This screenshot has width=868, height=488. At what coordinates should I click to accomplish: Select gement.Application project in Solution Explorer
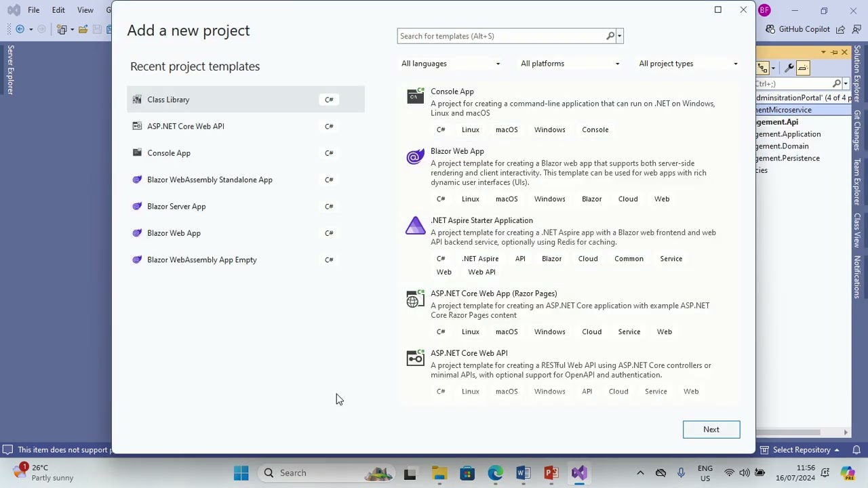tap(788, 134)
